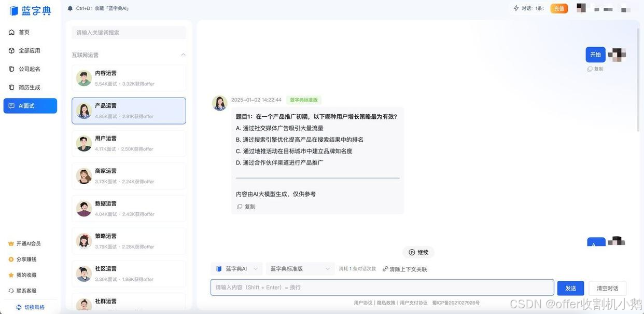644x314 pixels.
Task: Click the document icon beside 简历生成
Action: pos(11,87)
